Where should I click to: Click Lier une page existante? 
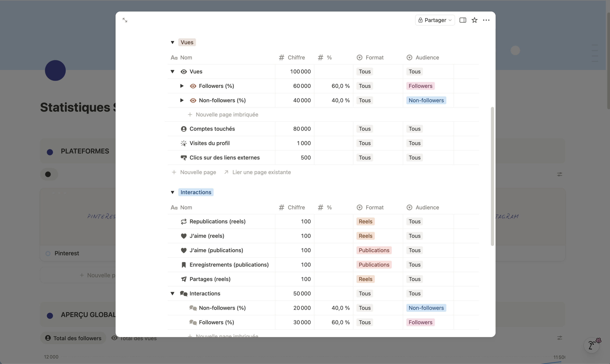click(x=258, y=172)
